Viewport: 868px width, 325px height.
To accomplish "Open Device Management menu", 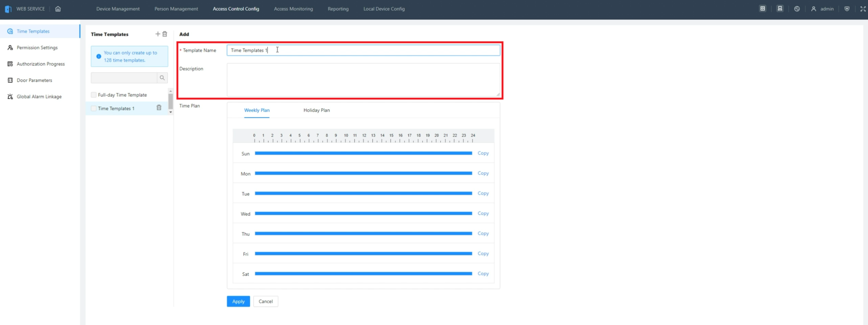I will click(118, 9).
